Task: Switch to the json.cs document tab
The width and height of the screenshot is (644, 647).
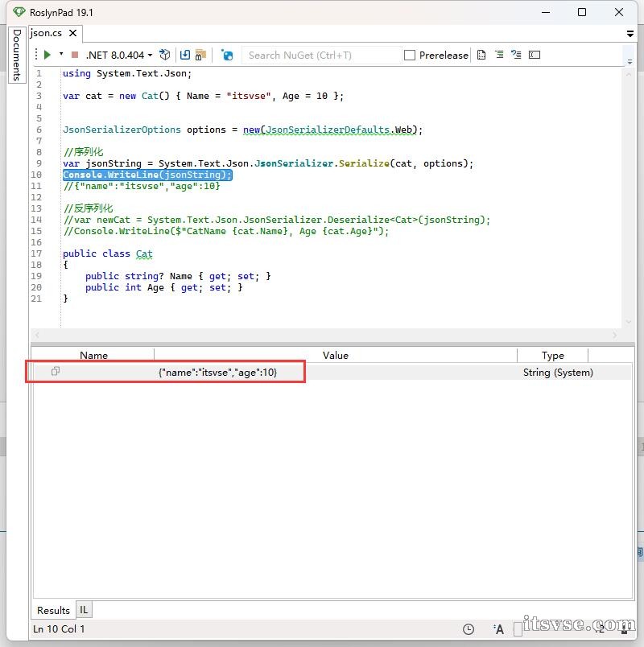Action: tap(46, 33)
